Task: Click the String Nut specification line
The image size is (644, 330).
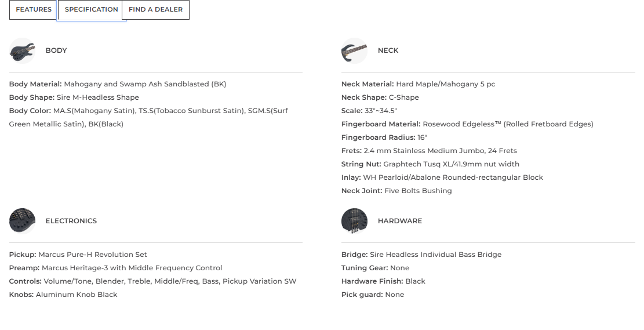Action: click(x=430, y=164)
